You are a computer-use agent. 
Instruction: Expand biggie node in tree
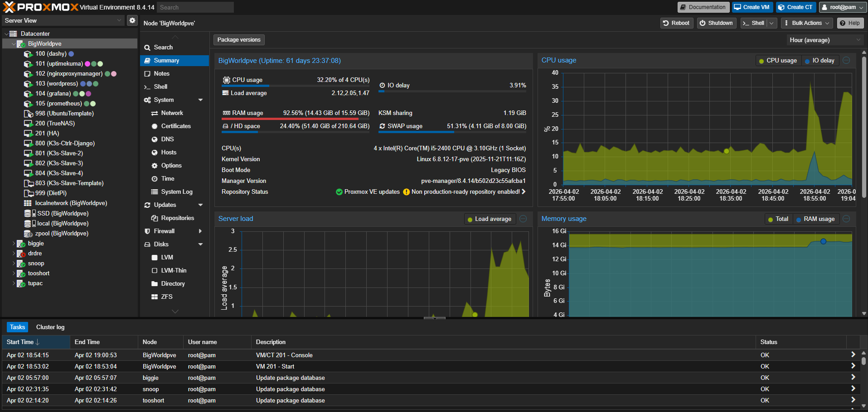pos(14,244)
